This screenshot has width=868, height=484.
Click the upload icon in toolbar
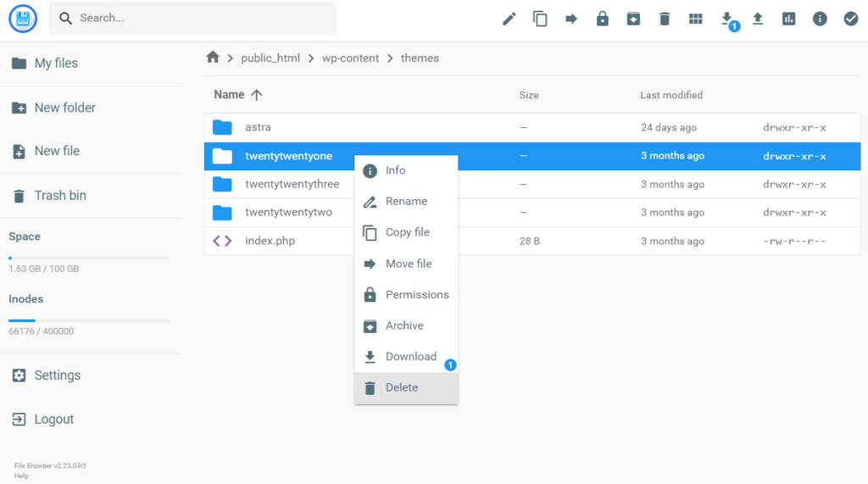758,19
